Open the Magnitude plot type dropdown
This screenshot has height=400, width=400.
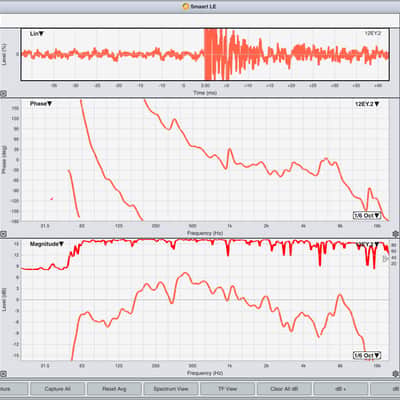pyautogui.click(x=47, y=244)
